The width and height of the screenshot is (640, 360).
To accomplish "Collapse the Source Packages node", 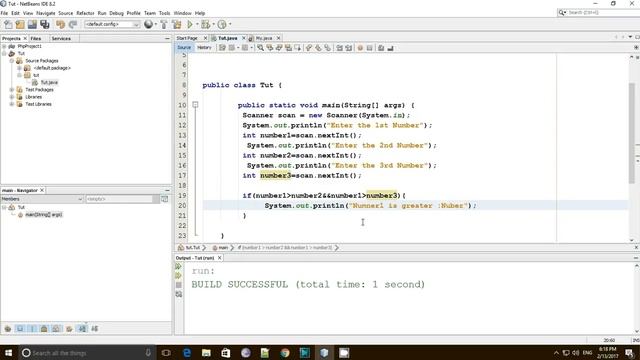I will [12, 61].
